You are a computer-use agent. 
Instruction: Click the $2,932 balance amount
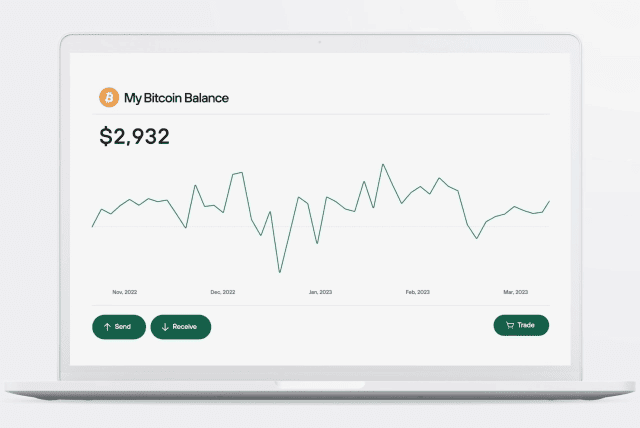pos(135,137)
